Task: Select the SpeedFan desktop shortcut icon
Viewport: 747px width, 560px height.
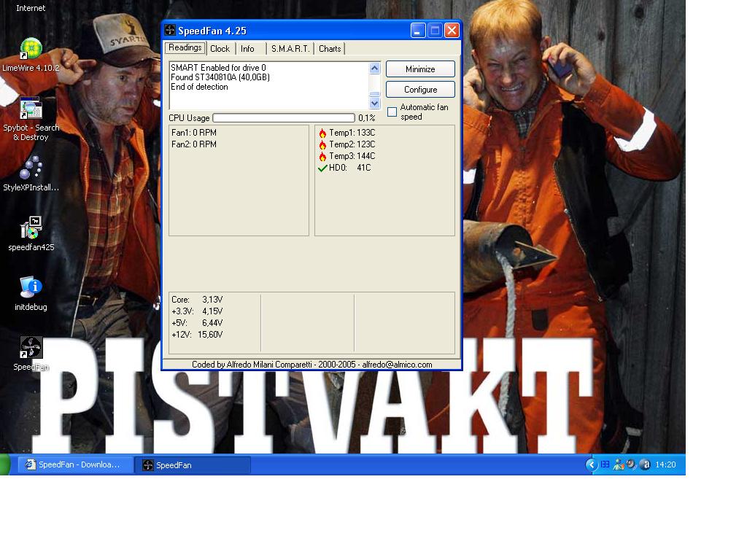Action: pyautogui.click(x=31, y=354)
